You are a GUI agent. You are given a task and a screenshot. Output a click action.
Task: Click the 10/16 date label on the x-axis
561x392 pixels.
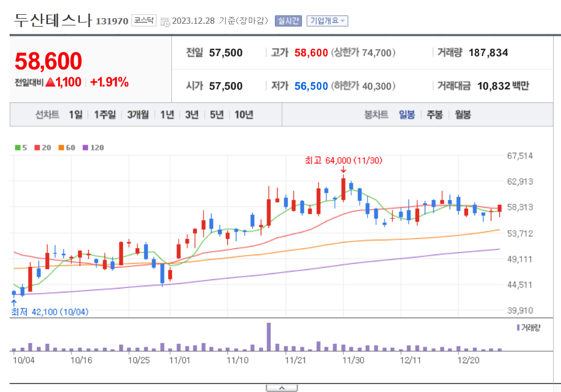click(81, 360)
